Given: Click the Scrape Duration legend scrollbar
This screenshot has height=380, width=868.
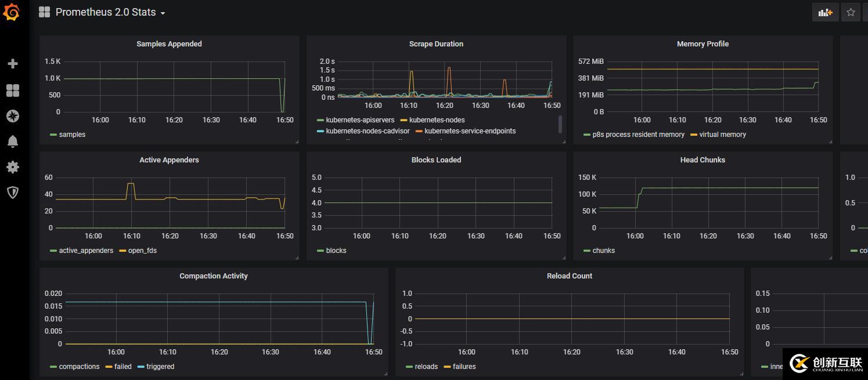Looking at the screenshot, I should 560,124.
